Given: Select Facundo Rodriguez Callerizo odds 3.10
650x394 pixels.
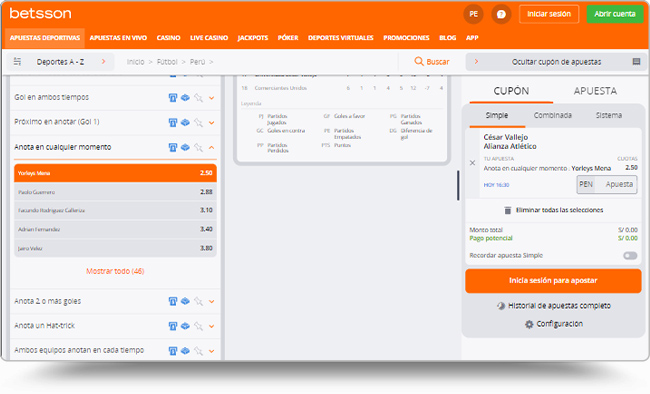Looking at the screenshot, I should coord(115,210).
